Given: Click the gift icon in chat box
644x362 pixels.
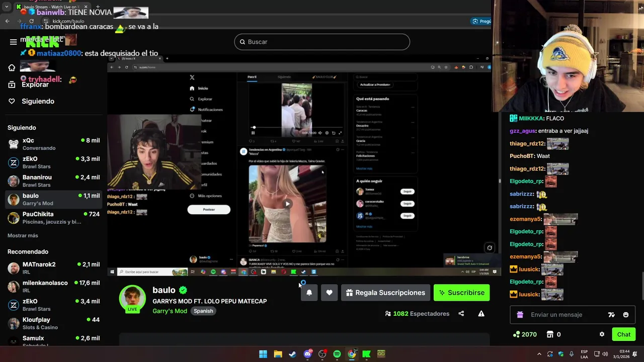Looking at the screenshot, I should (x=520, y=315).
